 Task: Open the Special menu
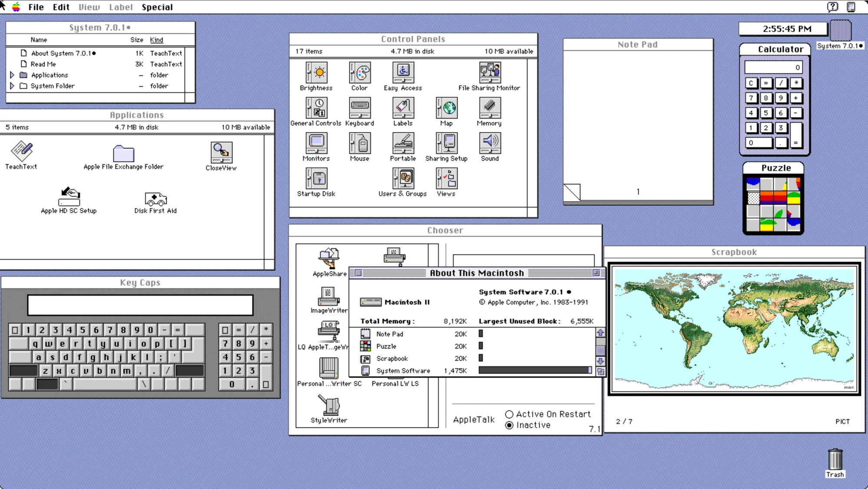(158, 7)
